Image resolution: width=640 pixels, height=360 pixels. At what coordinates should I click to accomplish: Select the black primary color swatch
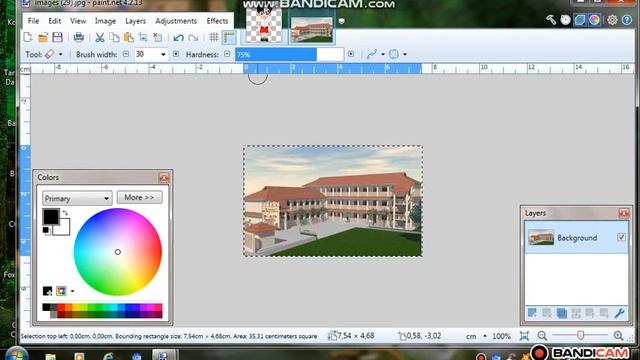(51, 216)
